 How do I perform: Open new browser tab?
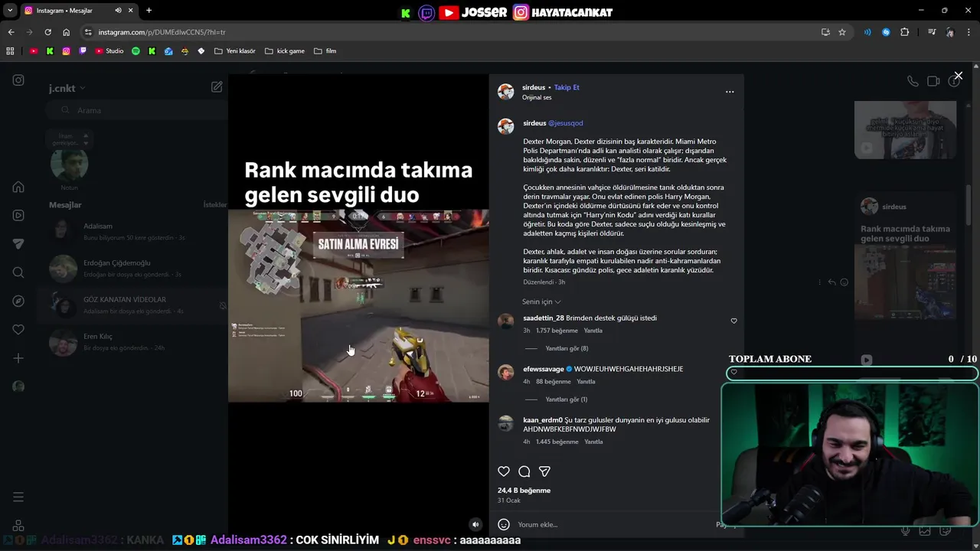tap(149, 11)
